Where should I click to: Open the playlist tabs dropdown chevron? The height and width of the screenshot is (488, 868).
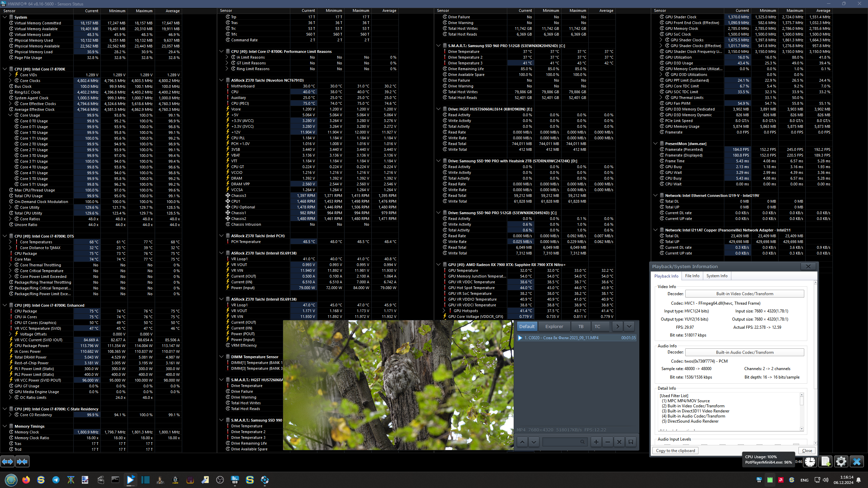coord(629,326)
